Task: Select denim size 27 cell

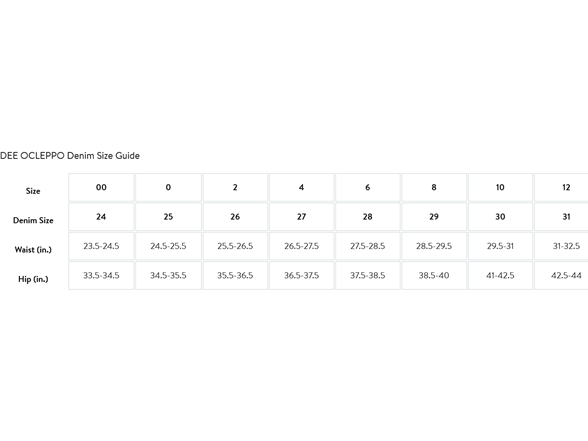Action: [x=302, y=217]
